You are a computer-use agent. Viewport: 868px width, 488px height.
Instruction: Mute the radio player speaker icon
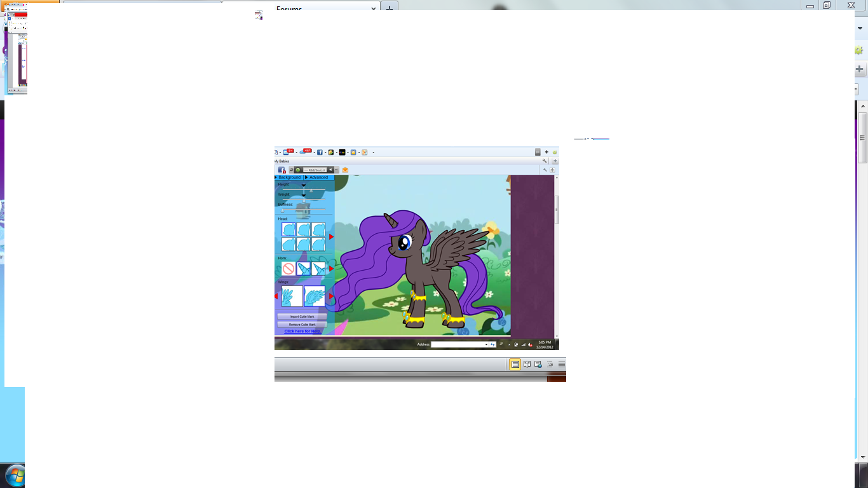click(x=330, y=170)
